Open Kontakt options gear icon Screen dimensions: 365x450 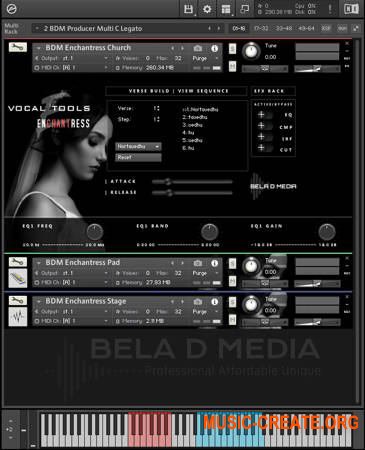coord(207,9)
